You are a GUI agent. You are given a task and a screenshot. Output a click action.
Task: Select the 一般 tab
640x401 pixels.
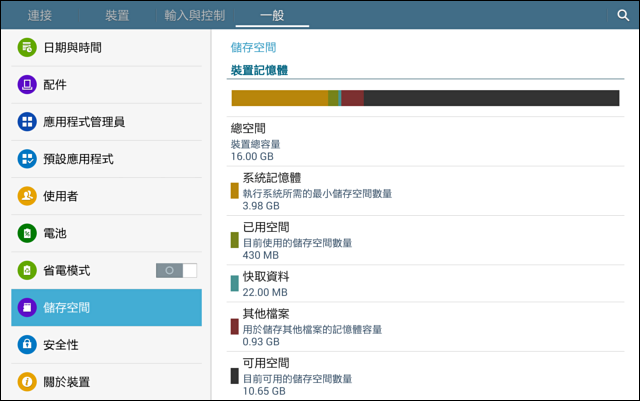click(272, 16)
